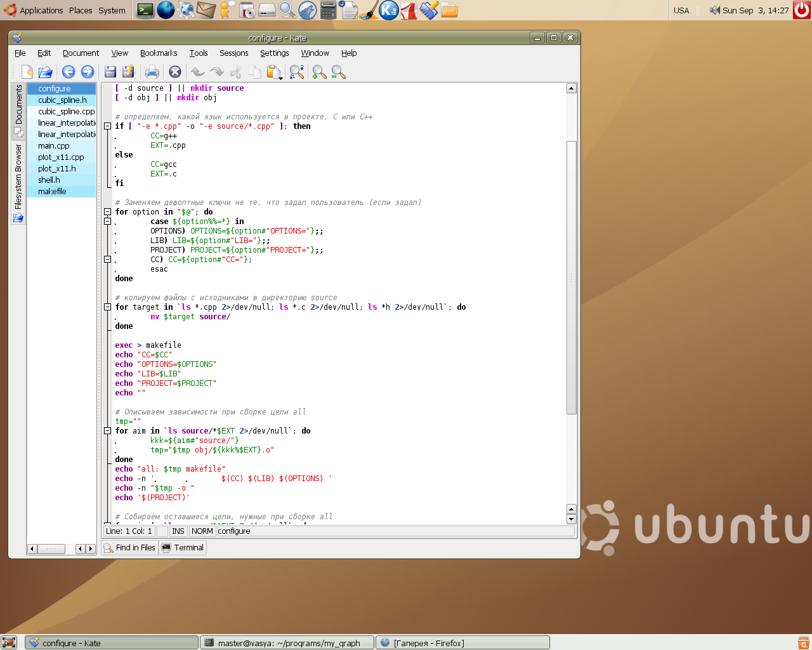
Task: Click the editor's vertical scrollbar thumb
Action: (x=571, y=277)
